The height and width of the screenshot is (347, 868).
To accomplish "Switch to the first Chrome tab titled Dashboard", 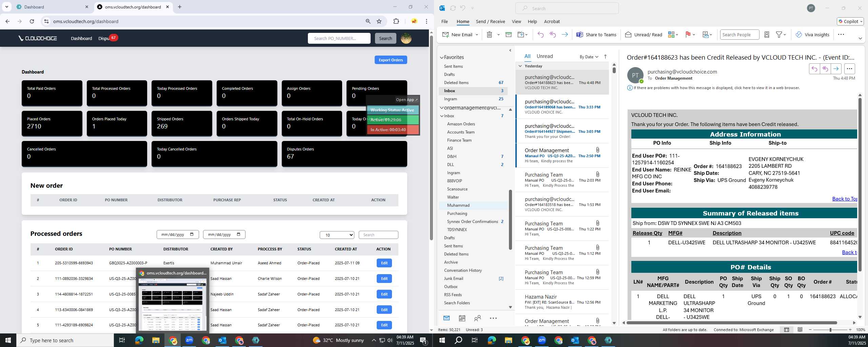I will tap(52, 7).
